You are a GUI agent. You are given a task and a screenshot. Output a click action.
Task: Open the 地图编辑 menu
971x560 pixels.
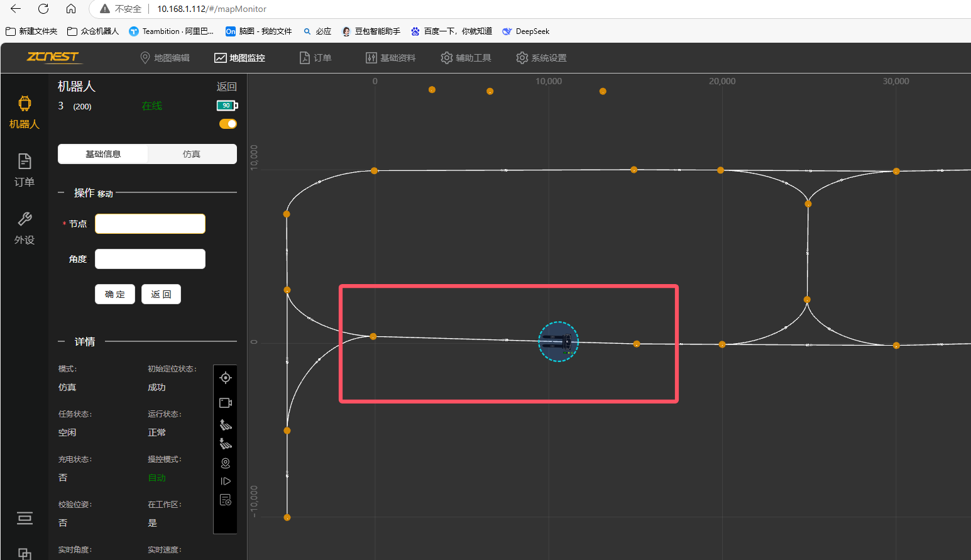[165, 58]
